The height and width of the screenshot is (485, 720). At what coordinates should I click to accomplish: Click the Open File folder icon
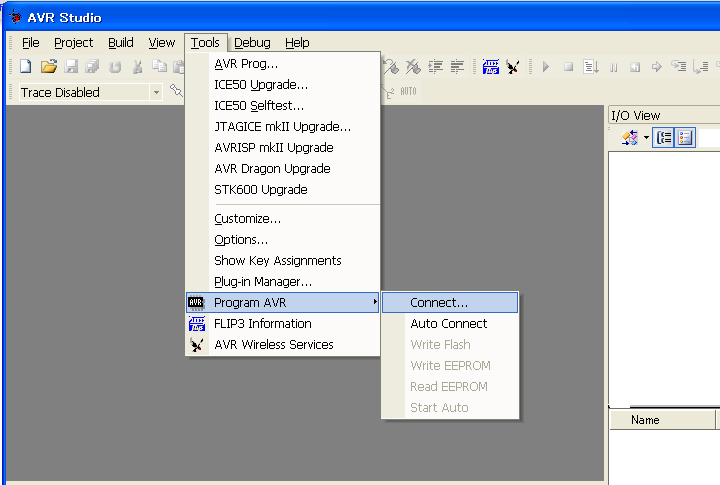(49, 67)
